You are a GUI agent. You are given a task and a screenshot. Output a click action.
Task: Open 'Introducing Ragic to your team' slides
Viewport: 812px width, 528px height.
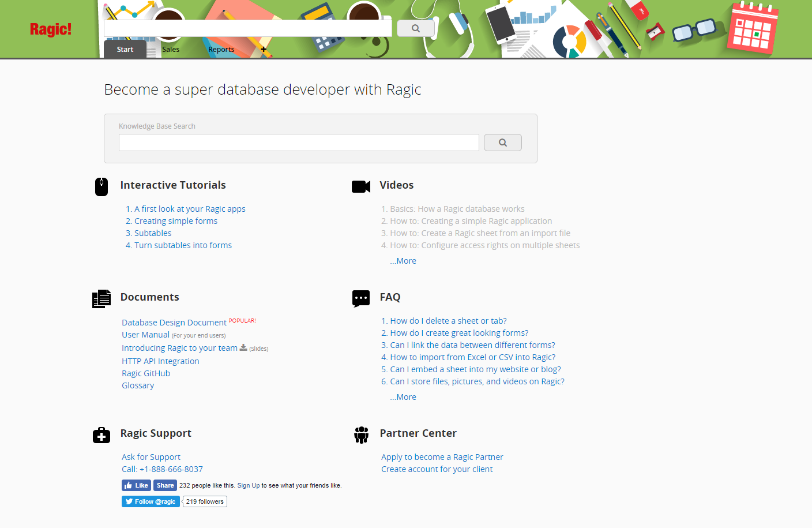coord(179,348)
